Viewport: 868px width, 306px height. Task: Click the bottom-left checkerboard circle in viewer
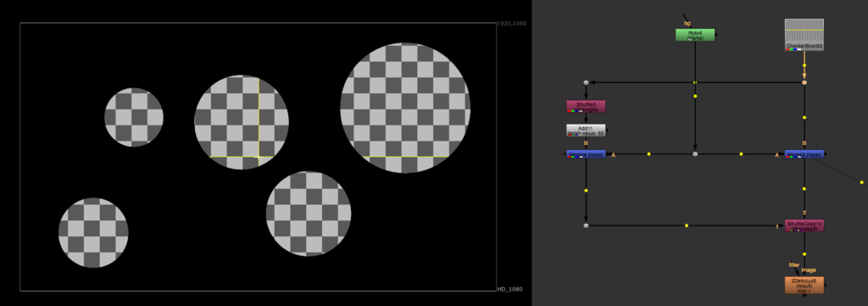tap(93, 232)
